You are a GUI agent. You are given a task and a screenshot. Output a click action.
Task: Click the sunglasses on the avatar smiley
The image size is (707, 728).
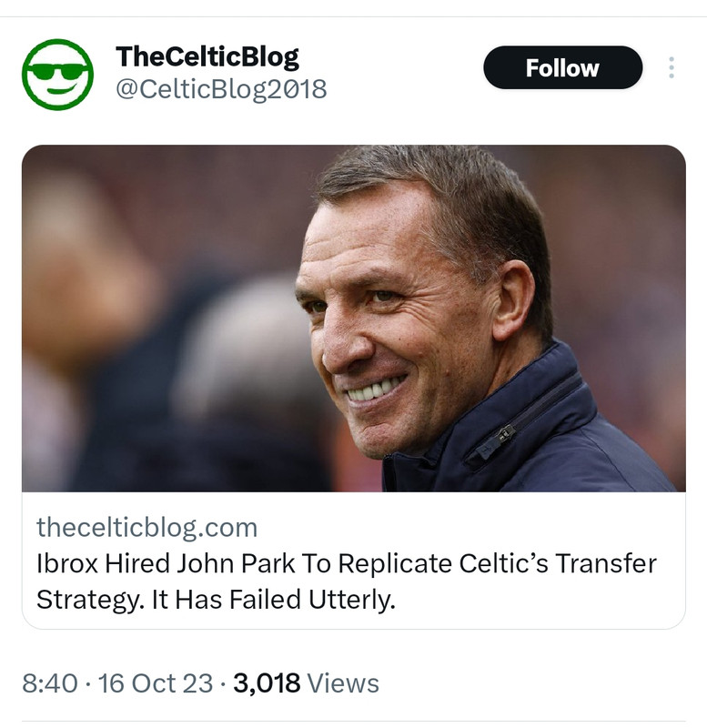[58, 69]
